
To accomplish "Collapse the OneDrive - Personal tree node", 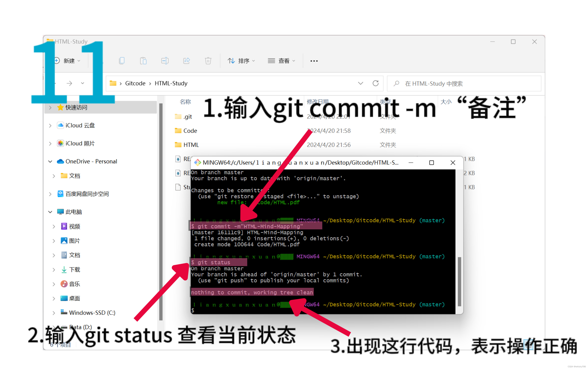I will [x=50, y=162].
